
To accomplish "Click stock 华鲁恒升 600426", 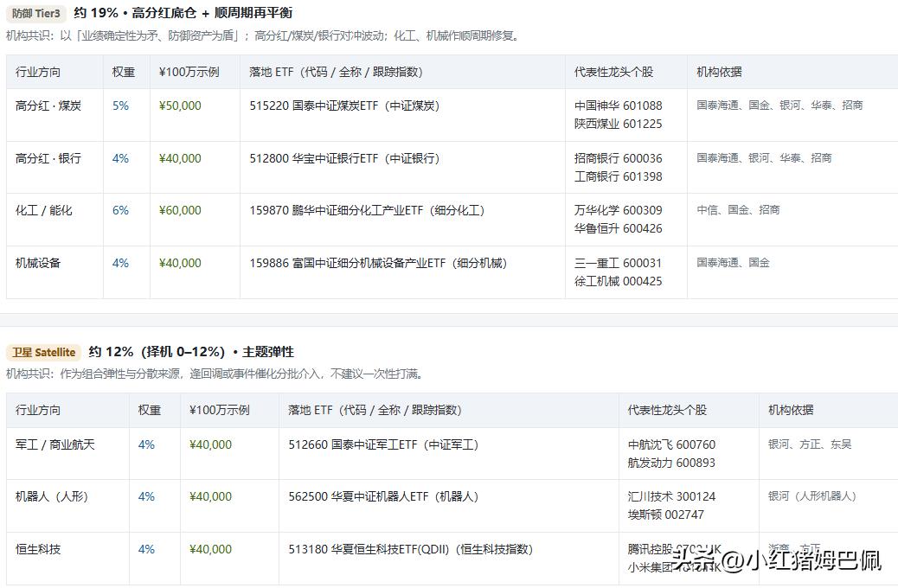I will click(x=618, y=228).
